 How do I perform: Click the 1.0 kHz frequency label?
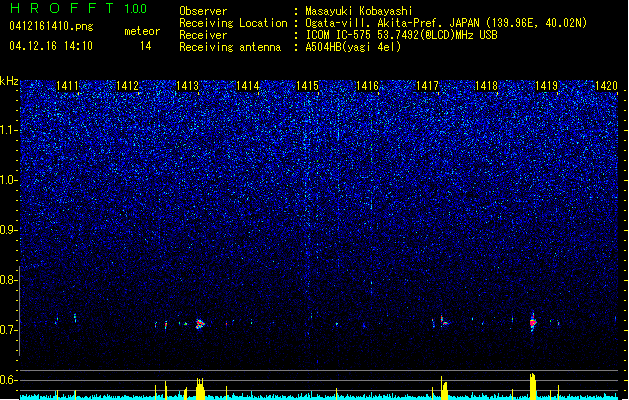[x=9, y=180]
